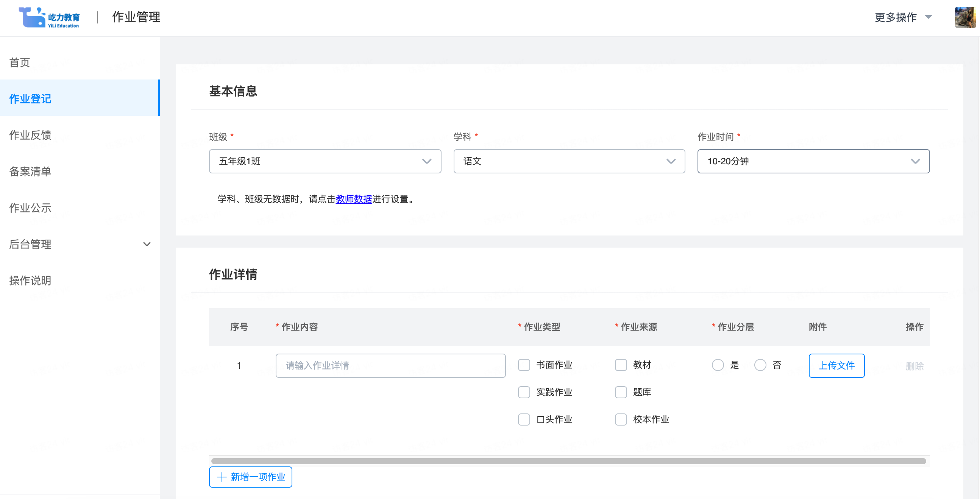Select the 是 radio for 作业分层

point(718,365)
